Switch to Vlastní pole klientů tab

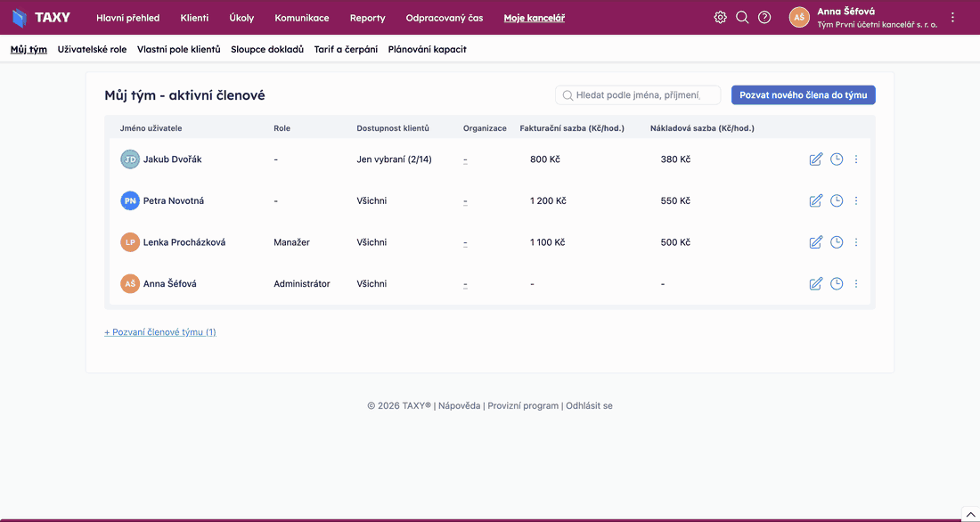pos(179,49)
